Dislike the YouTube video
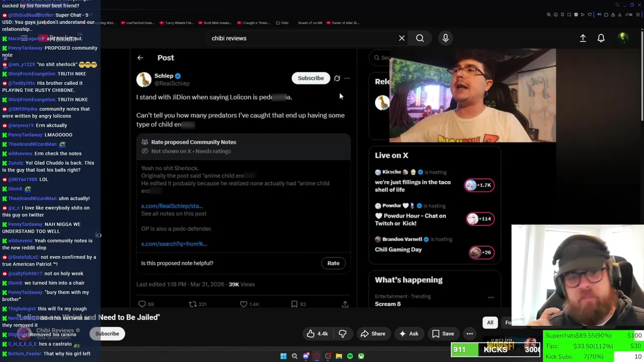This screenshot has width=644, height=362. point(343,334)
